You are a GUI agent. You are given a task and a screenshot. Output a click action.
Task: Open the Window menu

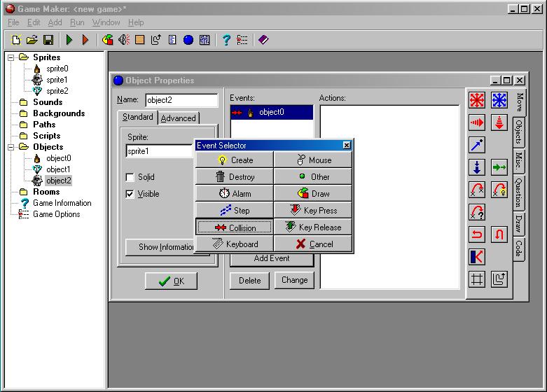point(106,22)
